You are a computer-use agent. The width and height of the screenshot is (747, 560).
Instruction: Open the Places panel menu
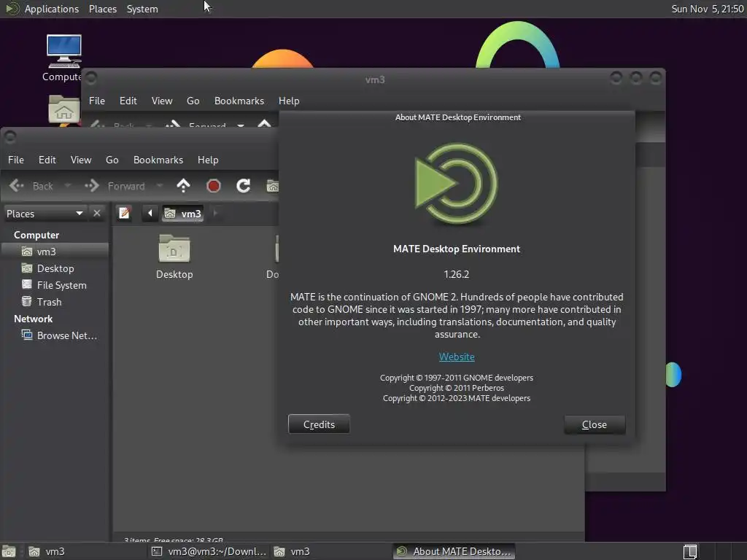point(103,9)
